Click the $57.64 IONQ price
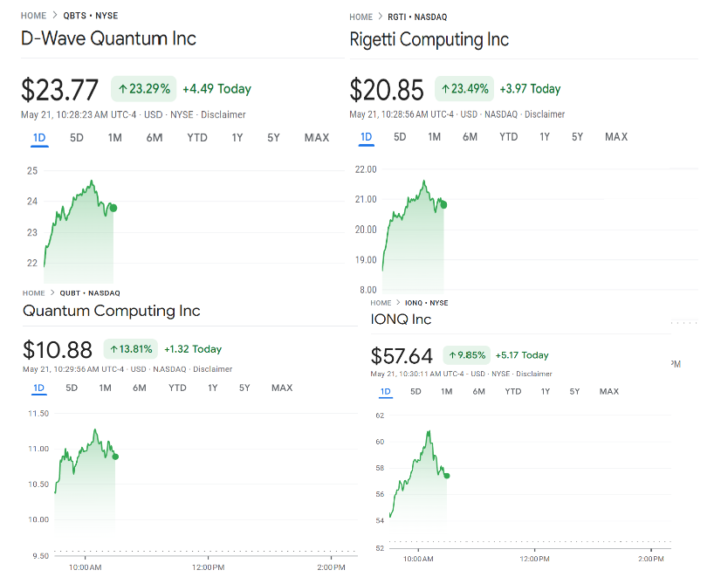 pyautogui.click(x=402, y=356)
